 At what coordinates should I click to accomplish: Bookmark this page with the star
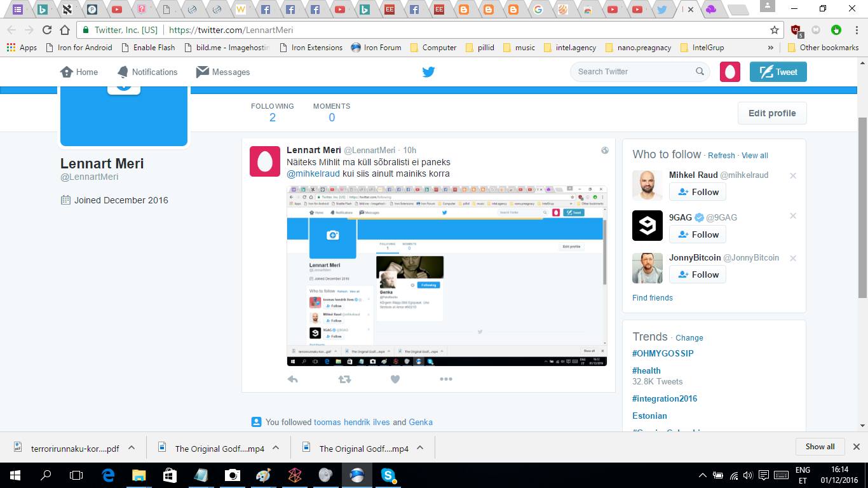[775, 30]
